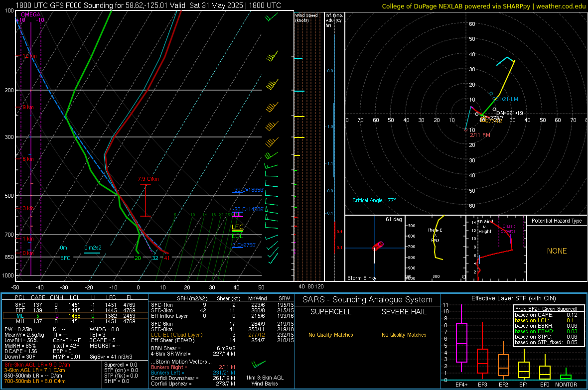The height and width of the screenshot is (390, 588).
Task: Click the Supercell = 0.0 parameter
Action: [121, 365]
